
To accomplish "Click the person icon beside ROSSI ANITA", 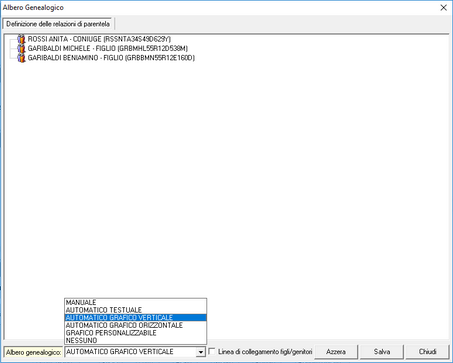I will click(21, 39).
